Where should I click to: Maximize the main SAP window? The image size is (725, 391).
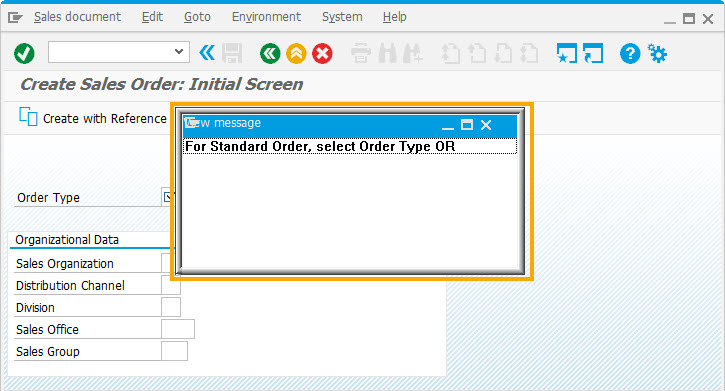point(689,18)
